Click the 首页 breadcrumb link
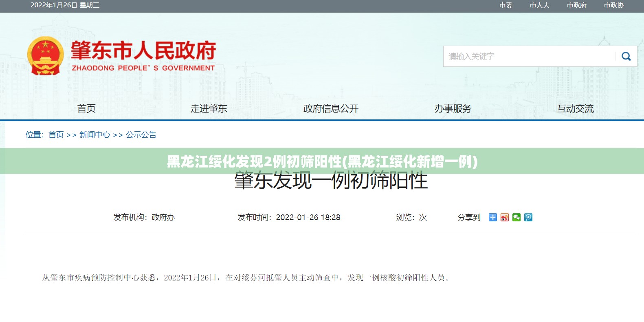The image size is (644, 322). 56,135
